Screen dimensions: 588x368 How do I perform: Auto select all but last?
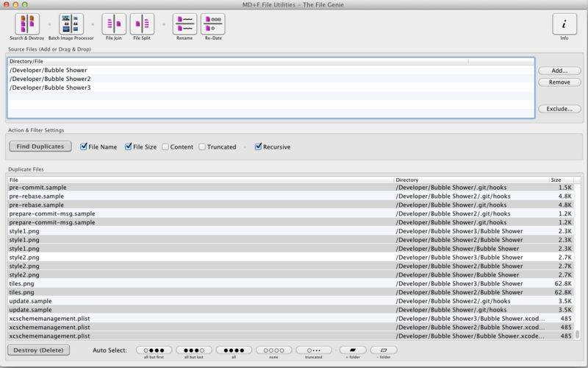click(194, 350)
